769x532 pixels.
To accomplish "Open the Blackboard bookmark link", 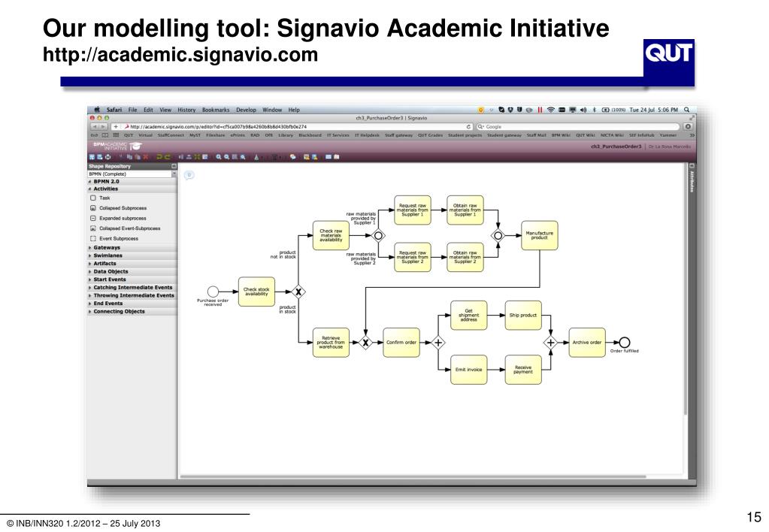I will point(310,135).
